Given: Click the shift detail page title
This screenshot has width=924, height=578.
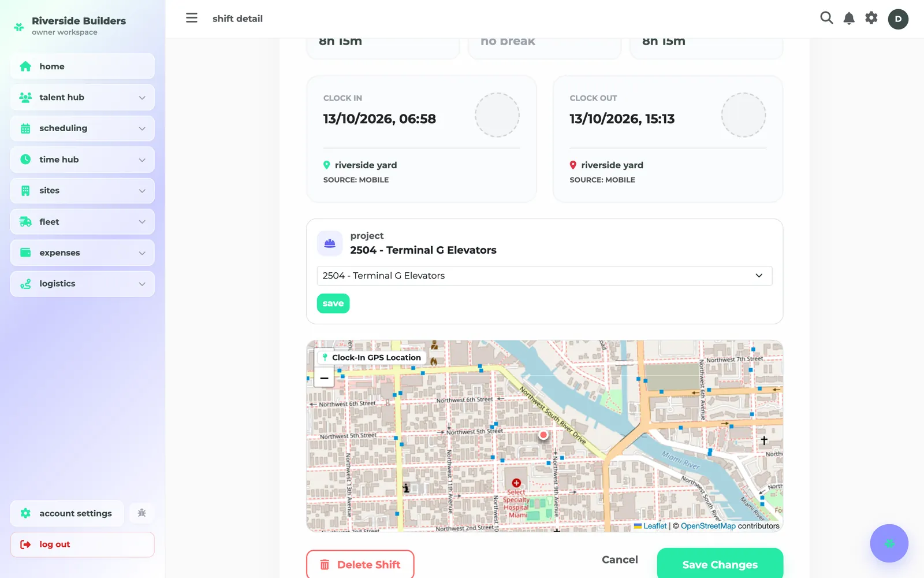Looking at the screenshot, I should click(237, 18).
